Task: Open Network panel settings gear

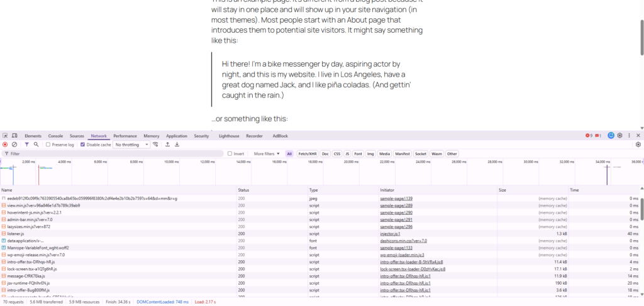Action: click(x=638, y=145)
